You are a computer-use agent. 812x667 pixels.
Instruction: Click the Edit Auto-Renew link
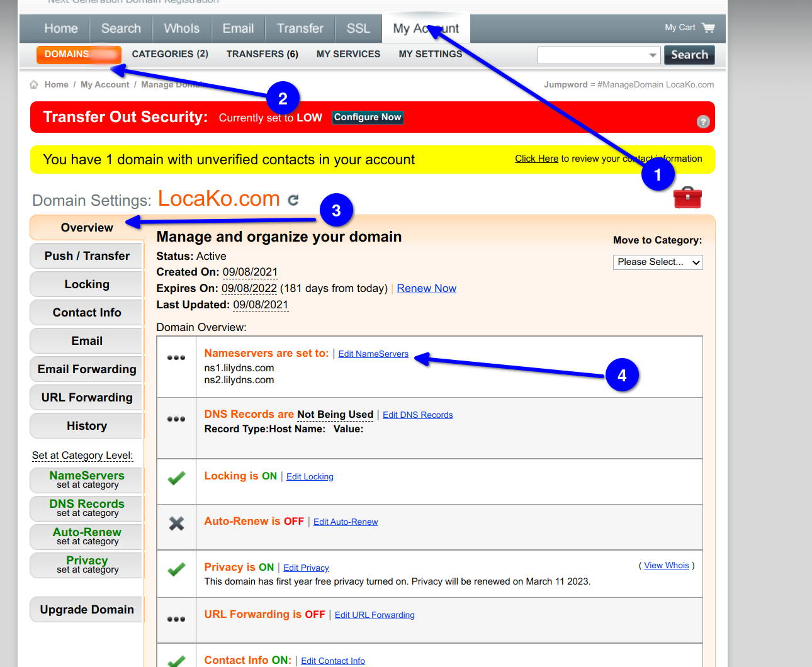point(346,522)
